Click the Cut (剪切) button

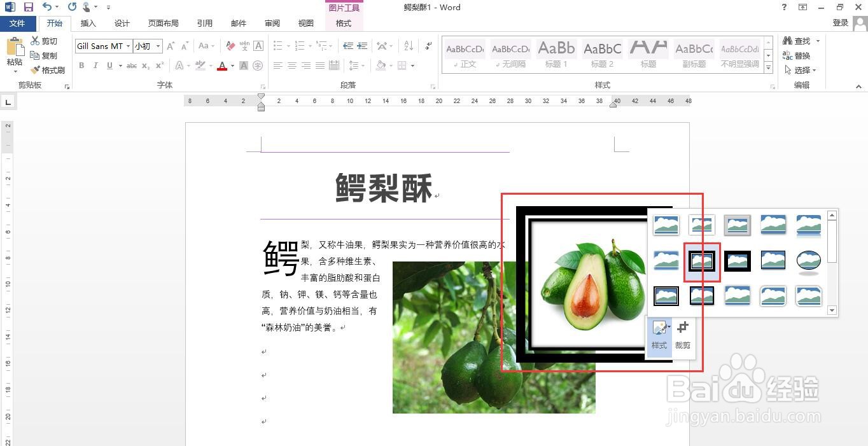point(44,41)
